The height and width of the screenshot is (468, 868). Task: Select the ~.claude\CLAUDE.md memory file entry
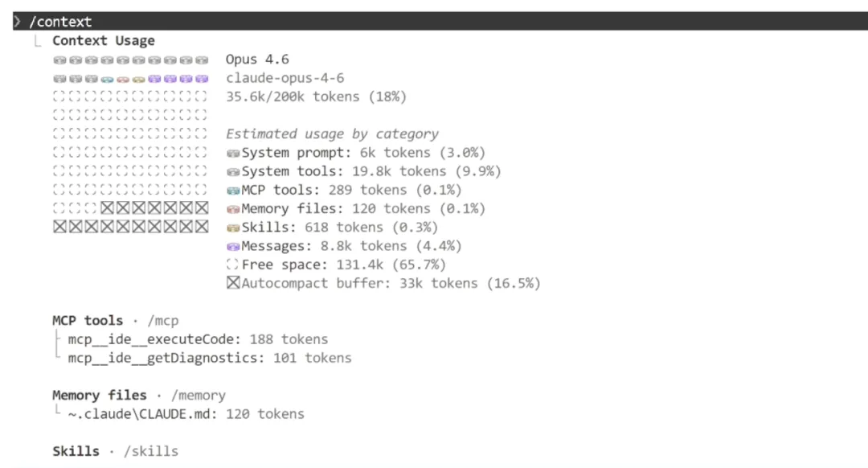(186, 414)
